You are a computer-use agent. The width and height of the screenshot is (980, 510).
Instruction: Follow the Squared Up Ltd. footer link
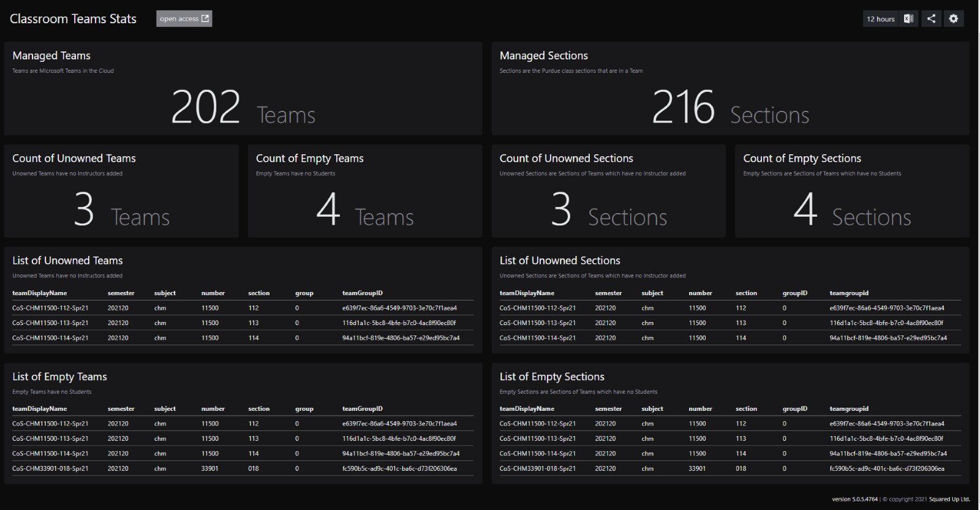tap(949, 500)
